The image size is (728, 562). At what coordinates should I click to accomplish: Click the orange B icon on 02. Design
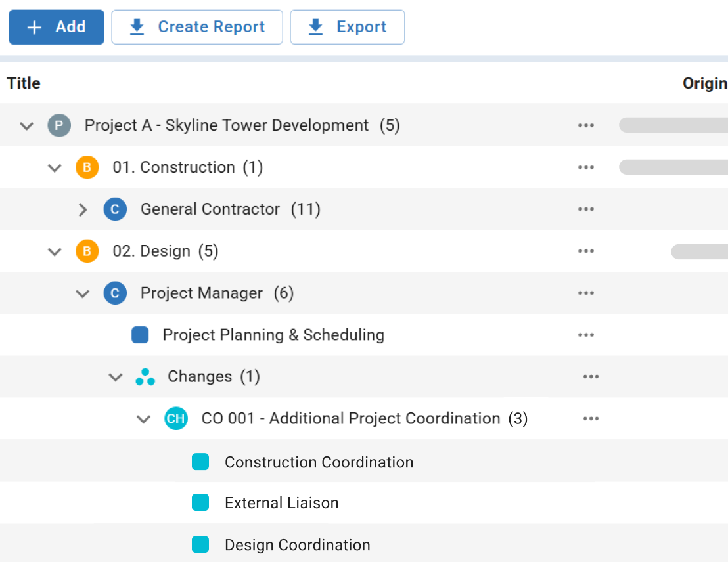click(87, 251)
